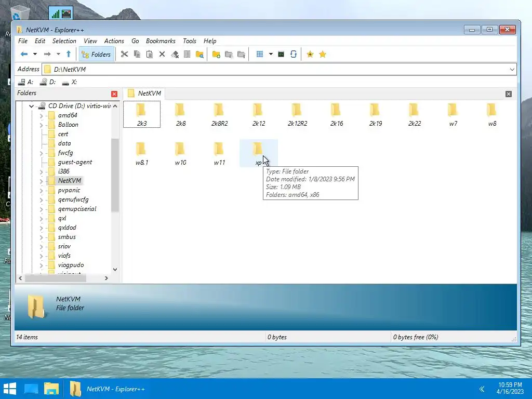The image size is (532, 399).
Task: Switch to the D: drive button
Action: pyautogui.click(x=48, y=82)
